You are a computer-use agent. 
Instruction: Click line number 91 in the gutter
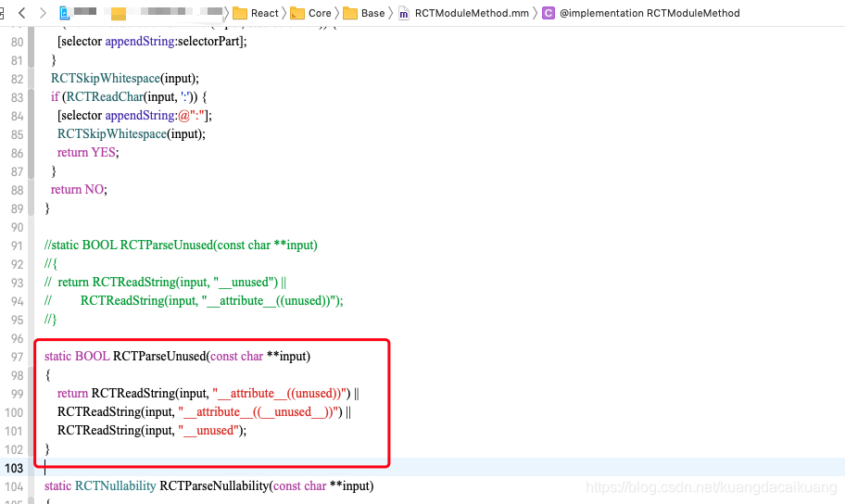tap(17, 246)
